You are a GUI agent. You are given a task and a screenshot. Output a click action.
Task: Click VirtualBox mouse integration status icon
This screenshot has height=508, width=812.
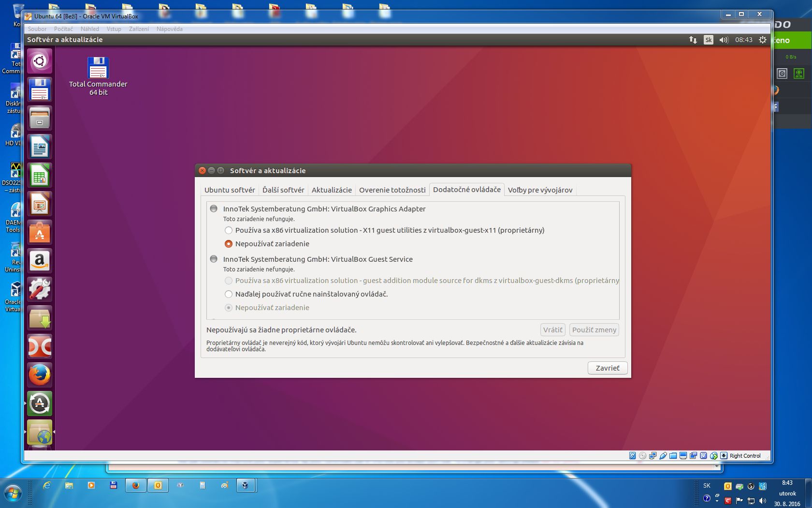[714, 456]
